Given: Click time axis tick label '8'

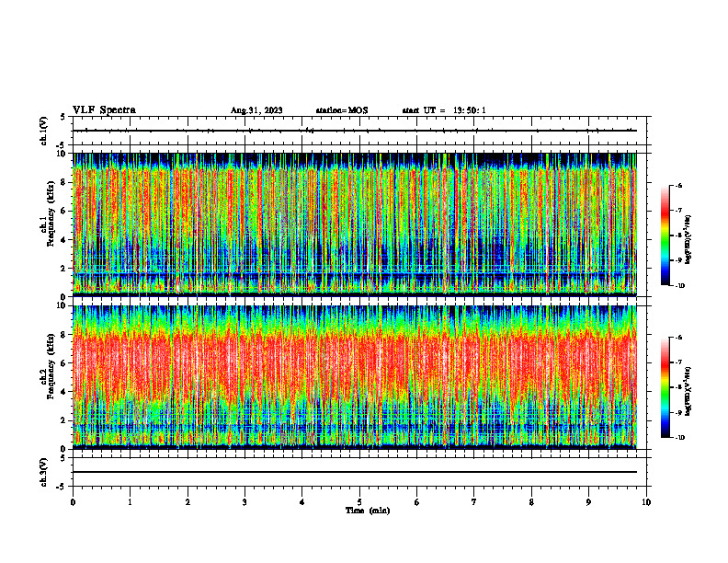Looking at the screenshot, I should tap(531, 502).
